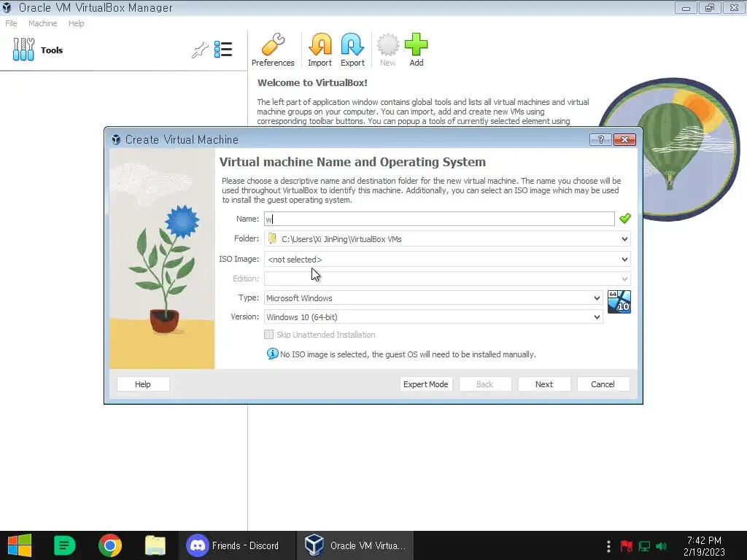Click the Import appliance icon
Viewport: 747px width, 560px height.
(x=320, y=50)
